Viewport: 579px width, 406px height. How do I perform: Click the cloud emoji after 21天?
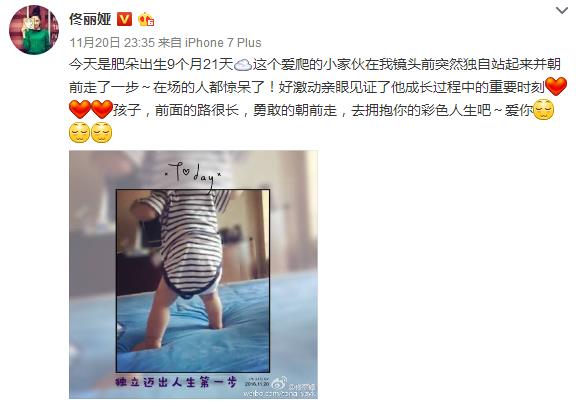pyautogui.click(x=243, y=65)
